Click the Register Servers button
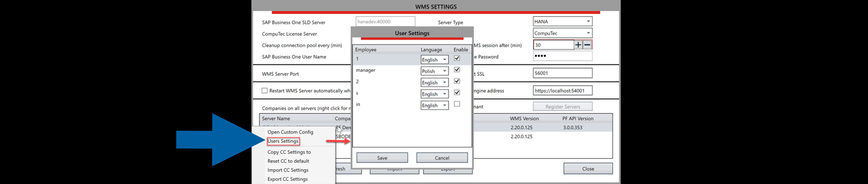The width and height of the screenshot is (868, 184). pos(563,107)
